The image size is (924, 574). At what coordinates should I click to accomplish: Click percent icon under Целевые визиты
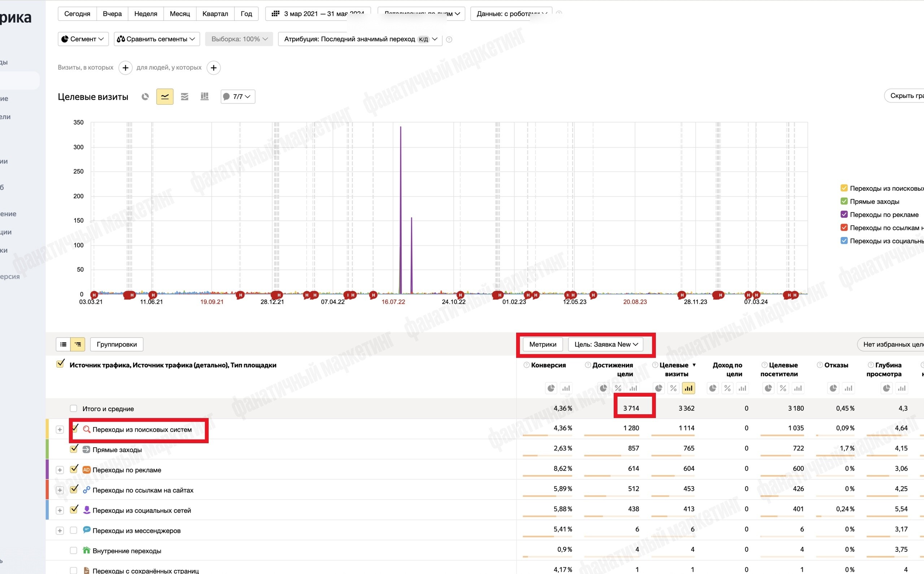(673, 388)
